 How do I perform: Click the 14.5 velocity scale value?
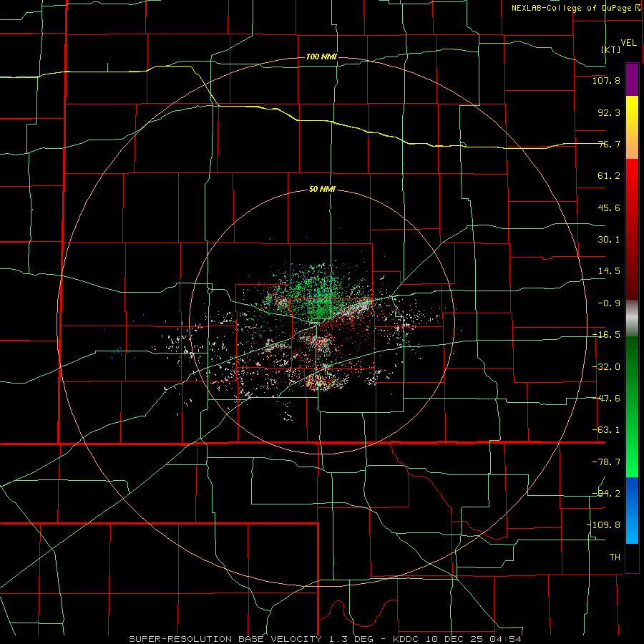tap(609, 271)
